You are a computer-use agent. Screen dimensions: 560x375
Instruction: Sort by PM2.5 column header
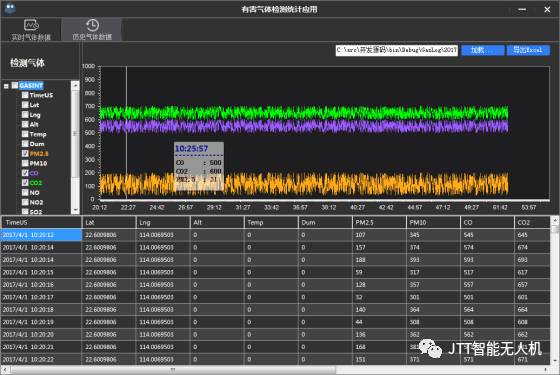coord(379,222)
